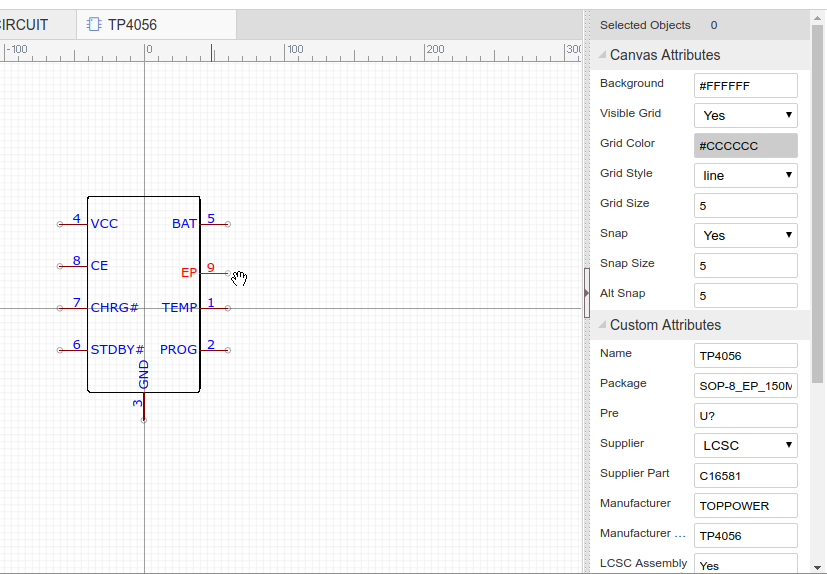
Task: Edit the Manufacturer field TOPPOWER
Action: (x=745, y=506)
